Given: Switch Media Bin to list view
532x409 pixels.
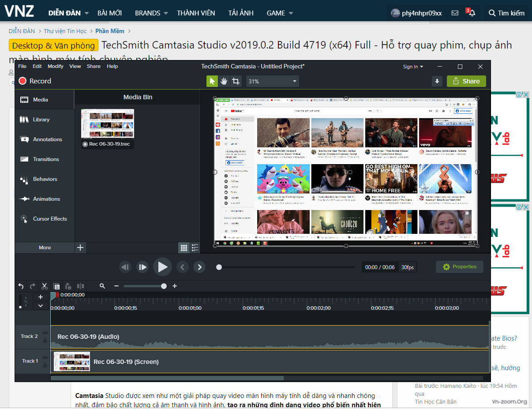Looking at the screenshot, I should click(x=195, y=248).
